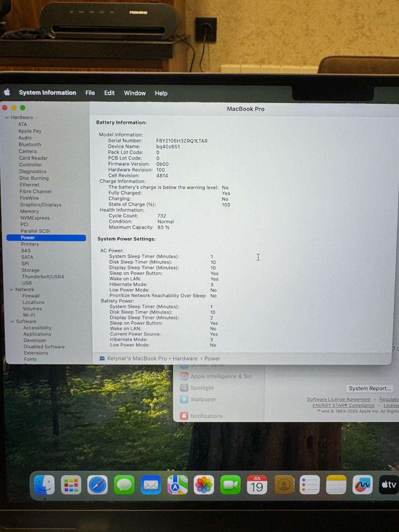Click the Maximum Capacity 83 % value
This screenshot has width=399, height=532.
coord(163,227)
